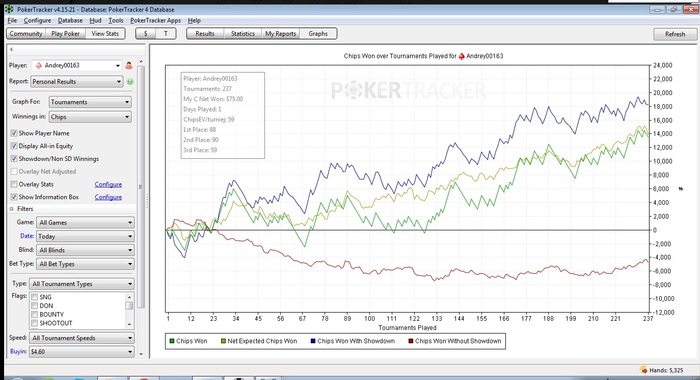Open the File menu
This screenshot has width=700, height=380.
[x=12, y=21]
